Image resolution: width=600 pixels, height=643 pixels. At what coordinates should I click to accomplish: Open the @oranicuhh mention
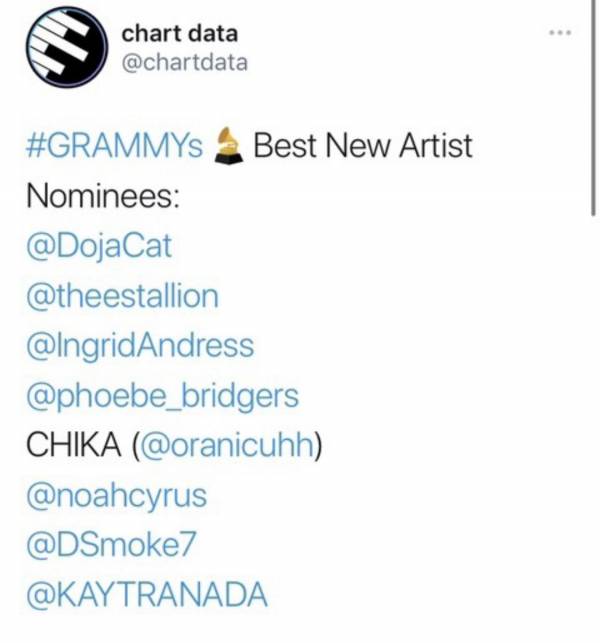(x=227, y=446)
